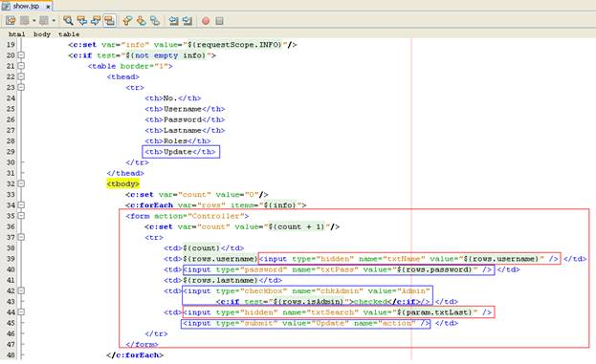596x364 pixels.
Task: Click the ${rows.lastname} cell line
Action: 223,280
